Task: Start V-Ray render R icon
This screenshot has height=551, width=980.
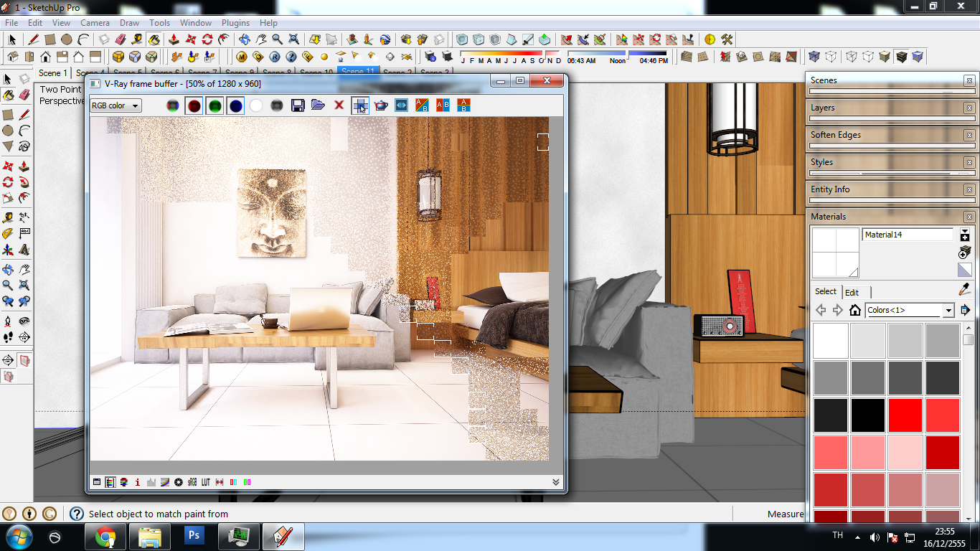Action: (x=275, y=56)
